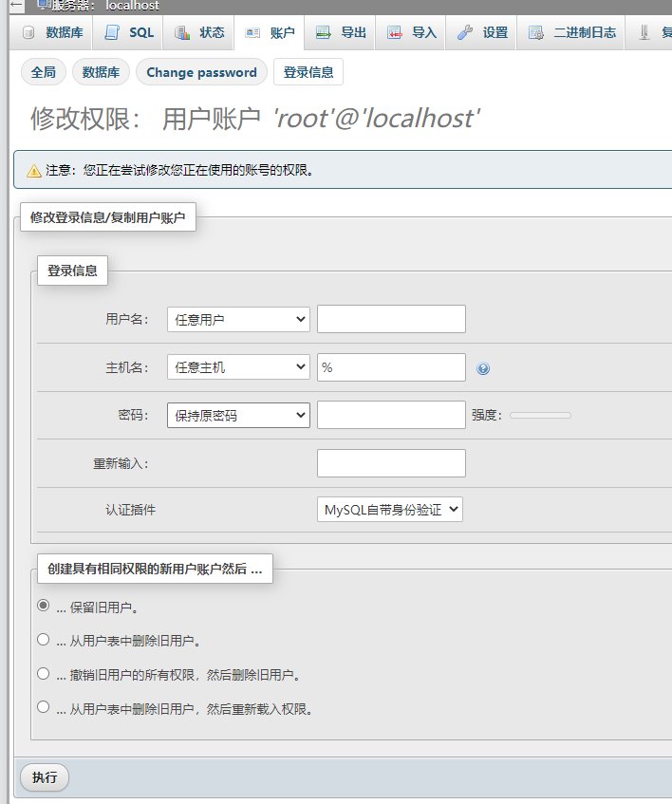
Task: Click the 重新输入 password field
Action: (x=392, y=463)
